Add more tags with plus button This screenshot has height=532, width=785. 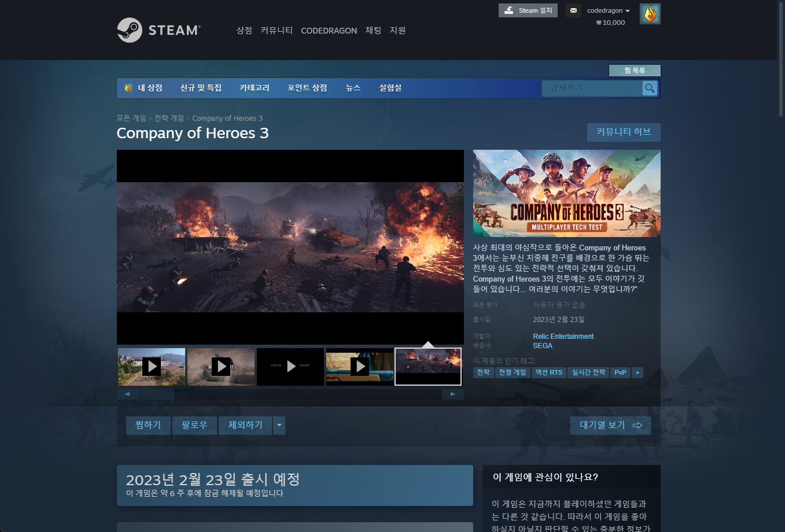[637, 372]
